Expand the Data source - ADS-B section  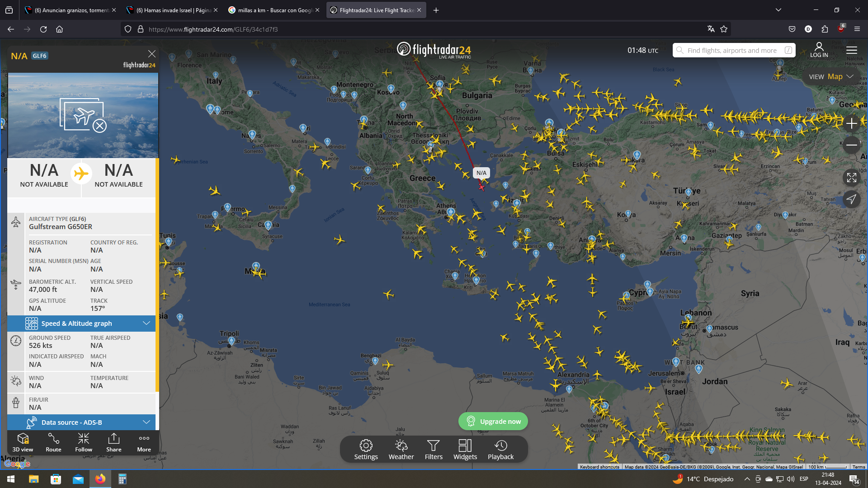tap(81, 422)
